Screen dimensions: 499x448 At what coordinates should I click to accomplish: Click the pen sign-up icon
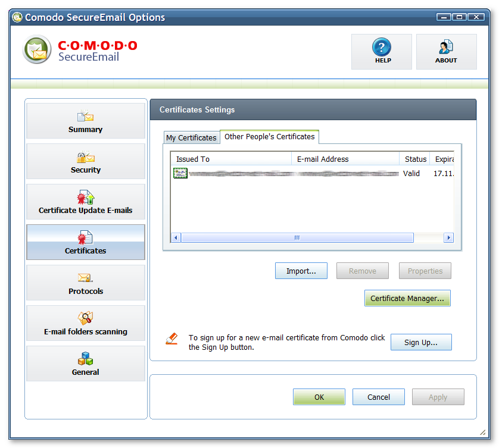click(x=172, y=339)
